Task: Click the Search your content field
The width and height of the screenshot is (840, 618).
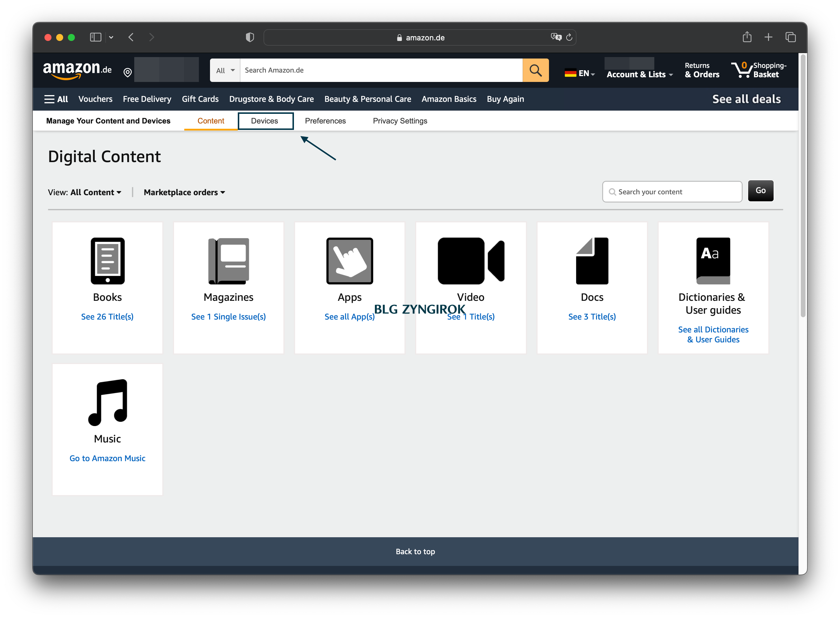Action: pyautogui.click(x=677, y=192)
